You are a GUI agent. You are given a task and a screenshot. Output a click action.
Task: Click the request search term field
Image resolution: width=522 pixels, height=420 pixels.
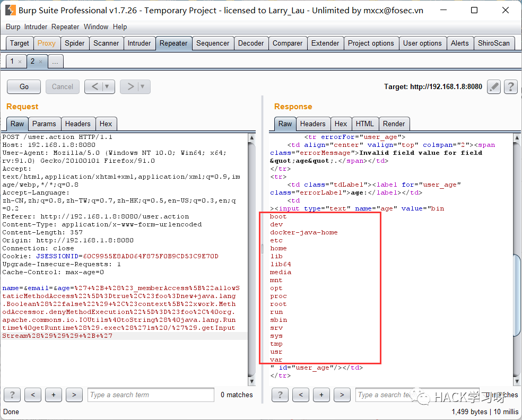[151, 395]
